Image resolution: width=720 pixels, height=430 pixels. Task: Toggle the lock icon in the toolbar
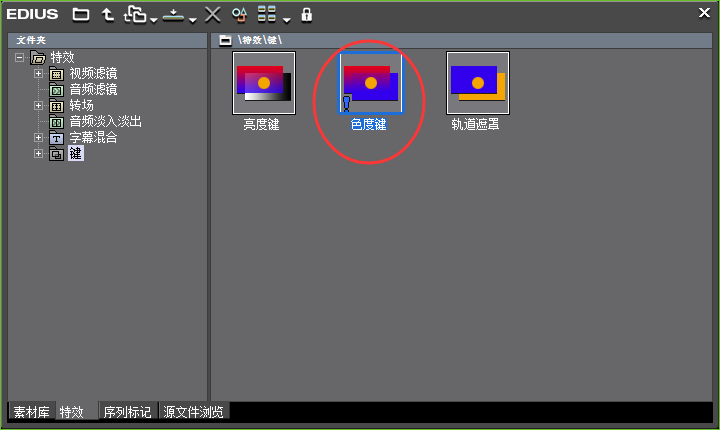click(x=307, y=15)
